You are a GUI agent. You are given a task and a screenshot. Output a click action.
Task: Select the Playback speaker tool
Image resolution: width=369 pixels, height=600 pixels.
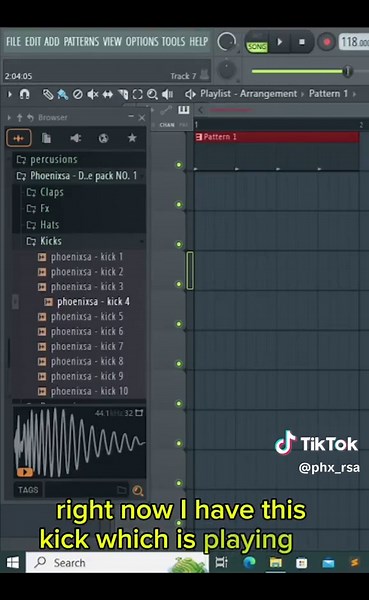(167, 94)
